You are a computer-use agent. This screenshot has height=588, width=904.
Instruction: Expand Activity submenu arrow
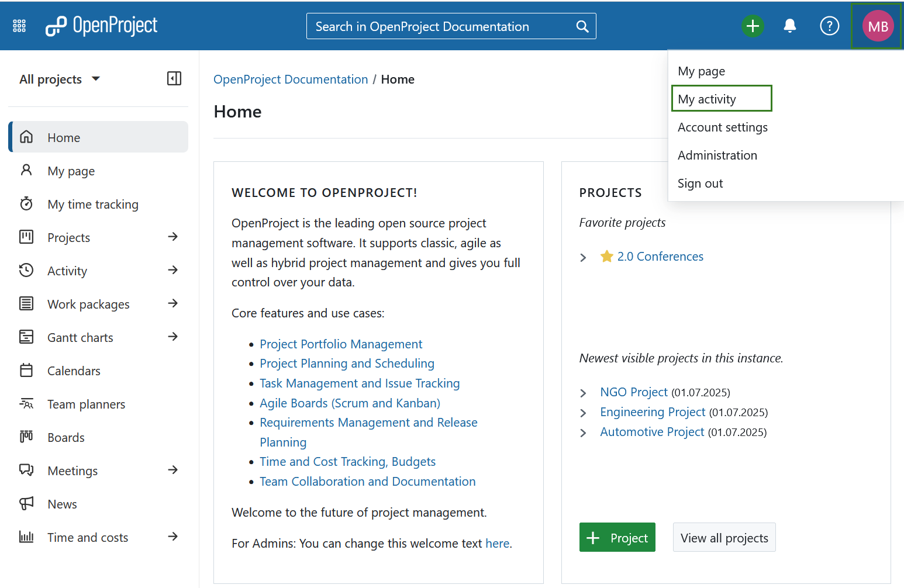[173, 270]
